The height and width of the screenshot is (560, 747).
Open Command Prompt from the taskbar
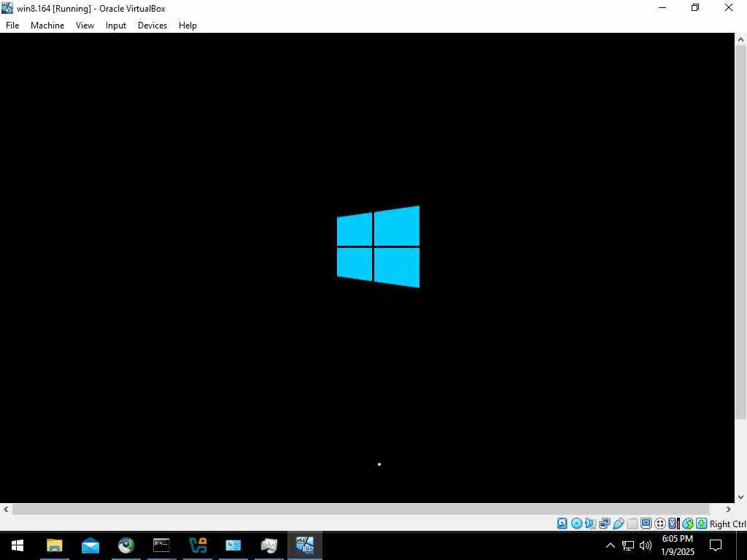click(161, 545)
